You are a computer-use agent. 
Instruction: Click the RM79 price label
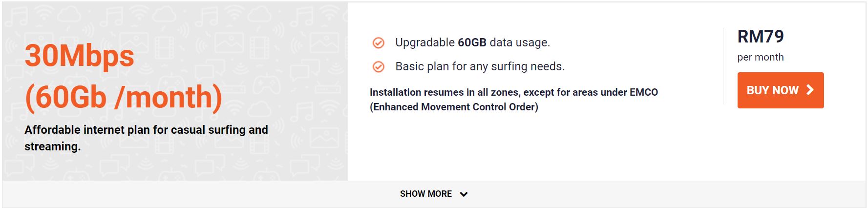tap(760, 36)
